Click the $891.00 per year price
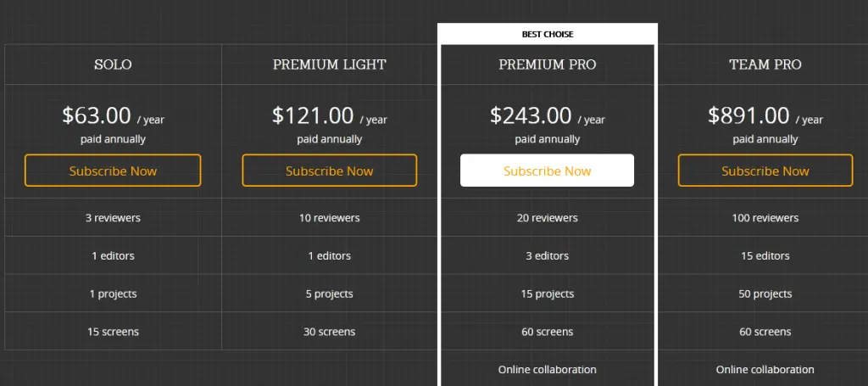Viewport: 868px width, 386px height. click(765, 115)
